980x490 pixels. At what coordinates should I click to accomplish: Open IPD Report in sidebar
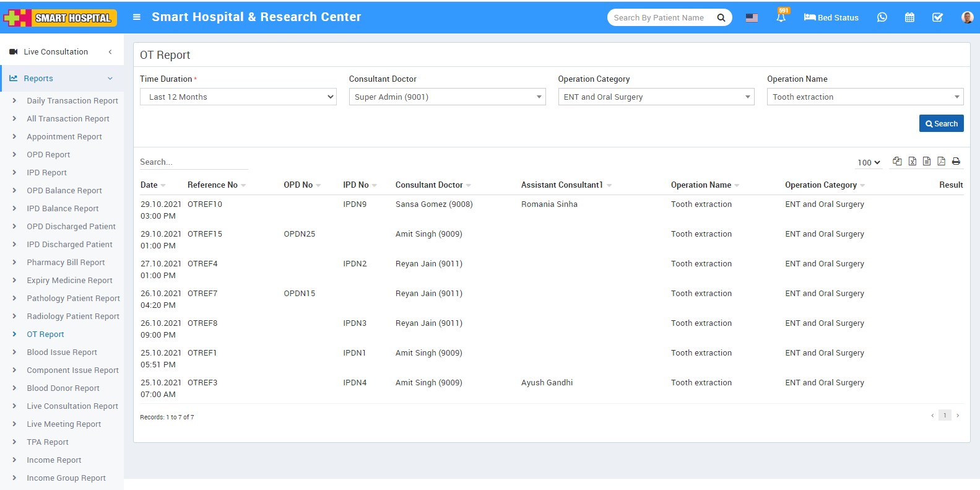[x=46, y=173]
